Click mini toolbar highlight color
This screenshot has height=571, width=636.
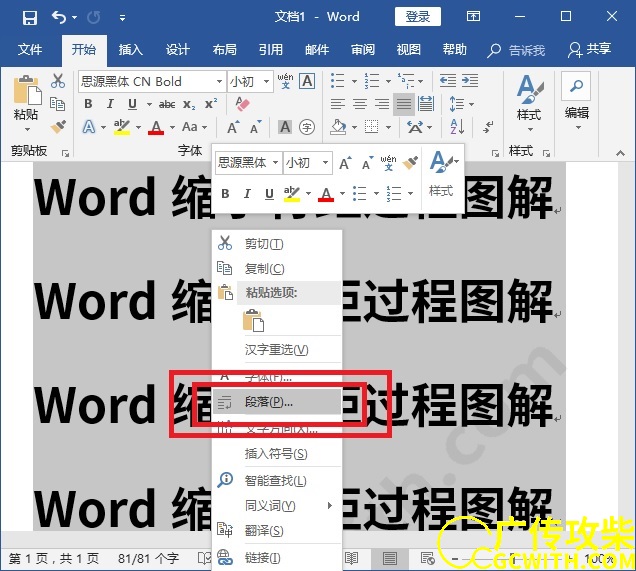pyautogui.click(x=292, y=194)
